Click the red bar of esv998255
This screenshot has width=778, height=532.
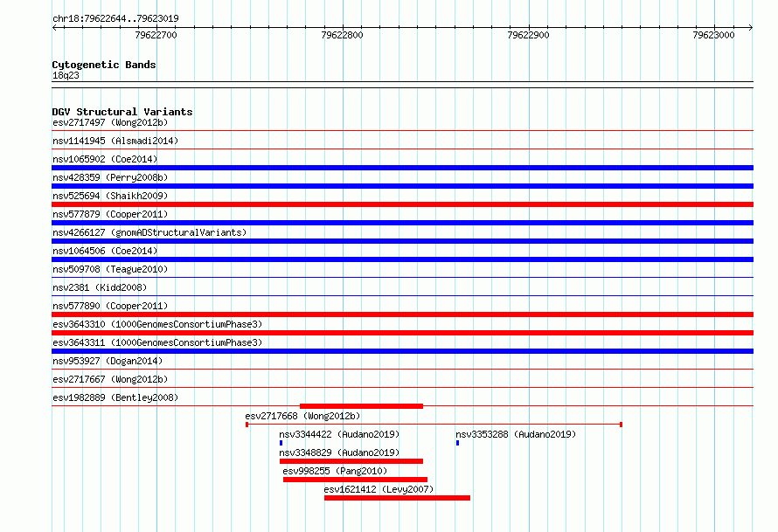(x=355, y=480)
